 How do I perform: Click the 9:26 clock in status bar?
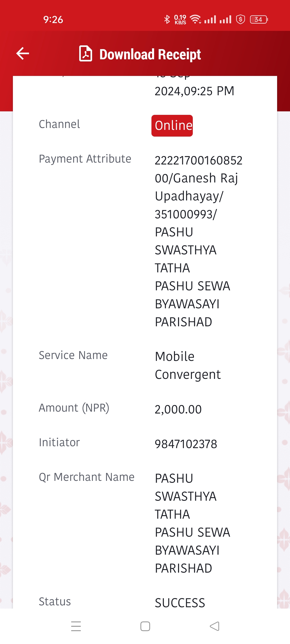[x=53, y=20]
